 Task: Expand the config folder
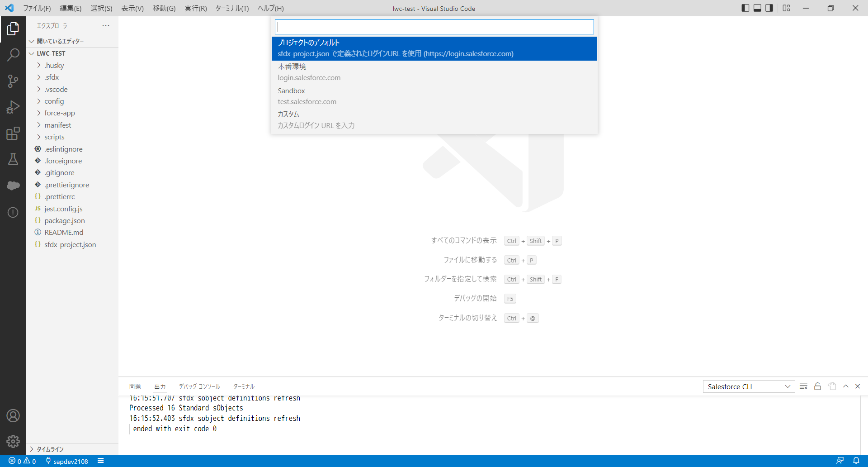[72, 101]
